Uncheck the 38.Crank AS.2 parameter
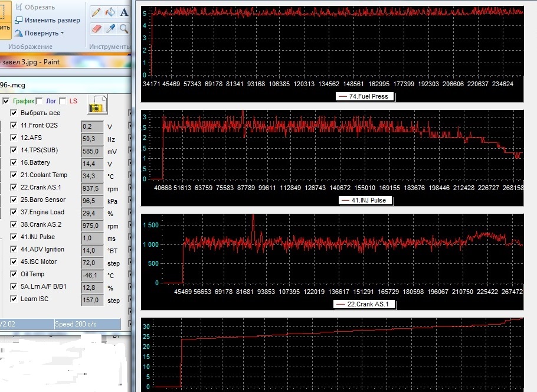The width and height of the screenshot is (537, 392). click(x=14, y=224)
